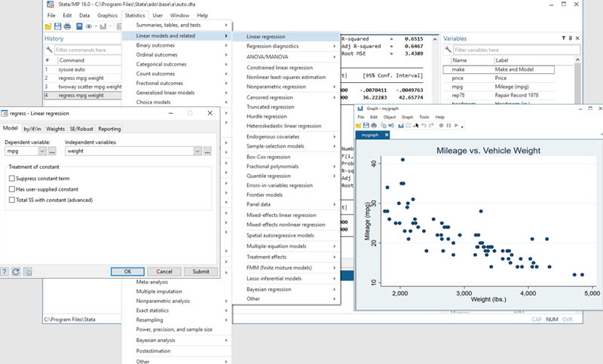
Task: Enable Suppress constant term checkbox
Action: tap(12, 179)
